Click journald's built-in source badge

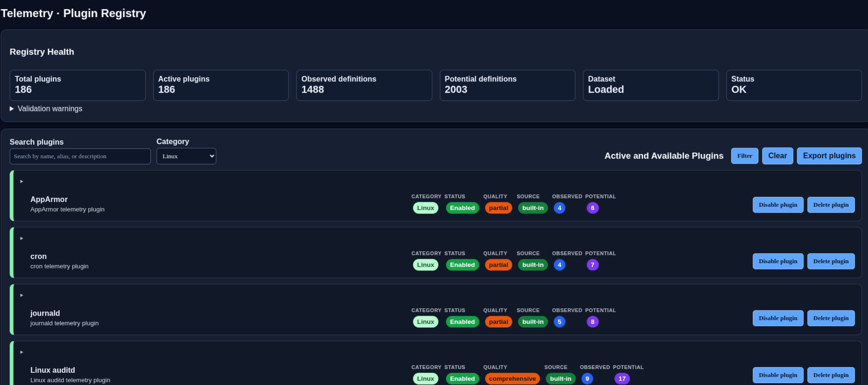click(532, 322)
